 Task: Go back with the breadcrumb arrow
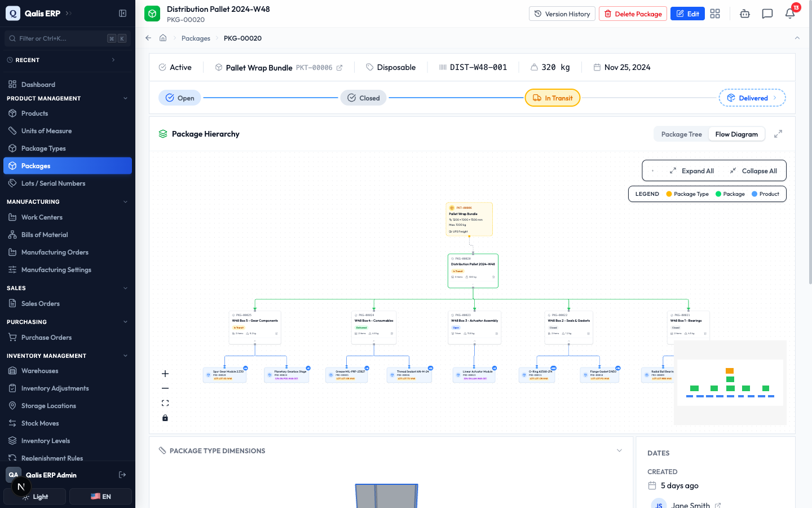(x=148, y=38)
